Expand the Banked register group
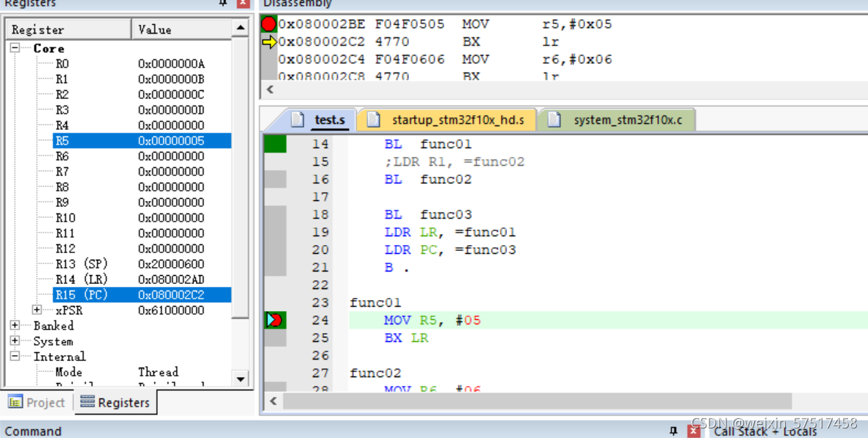The height and width of the screenshot is (438, 868). (15, 326)
